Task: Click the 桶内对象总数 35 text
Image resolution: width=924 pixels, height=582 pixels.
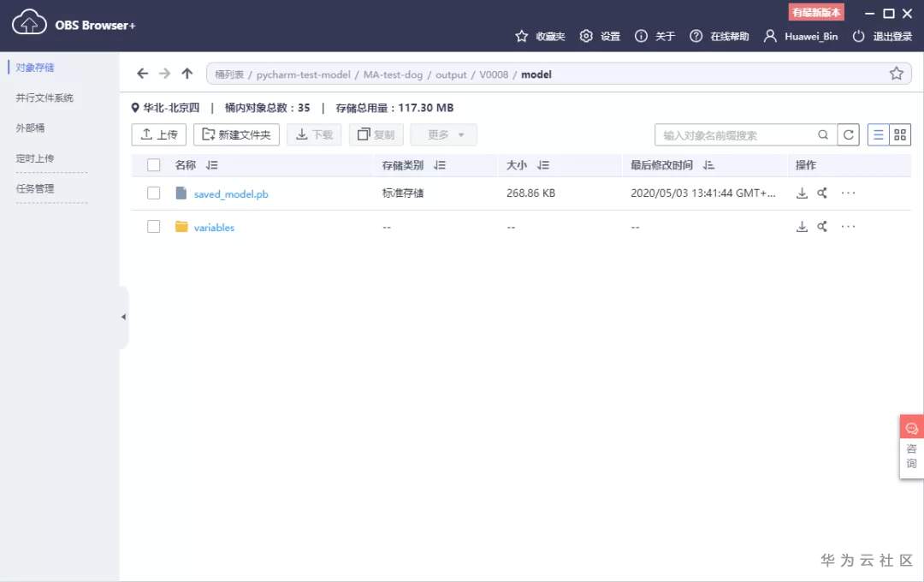Action: [267, 108]
